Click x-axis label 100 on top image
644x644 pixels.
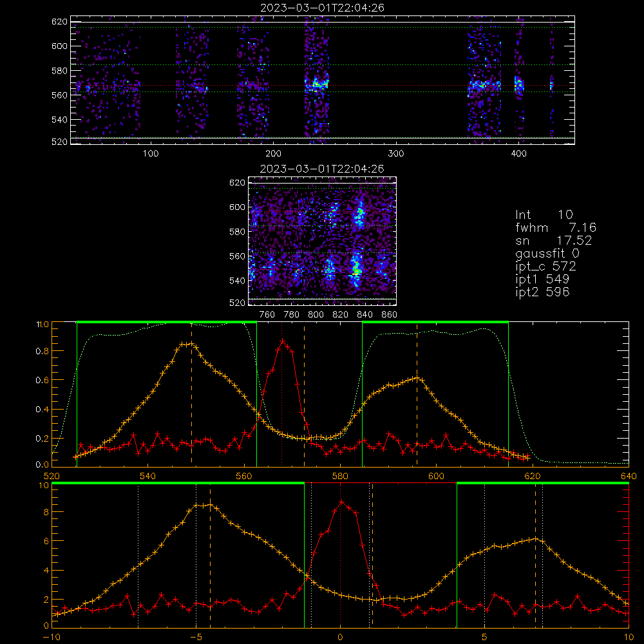(x=151, y=154)
